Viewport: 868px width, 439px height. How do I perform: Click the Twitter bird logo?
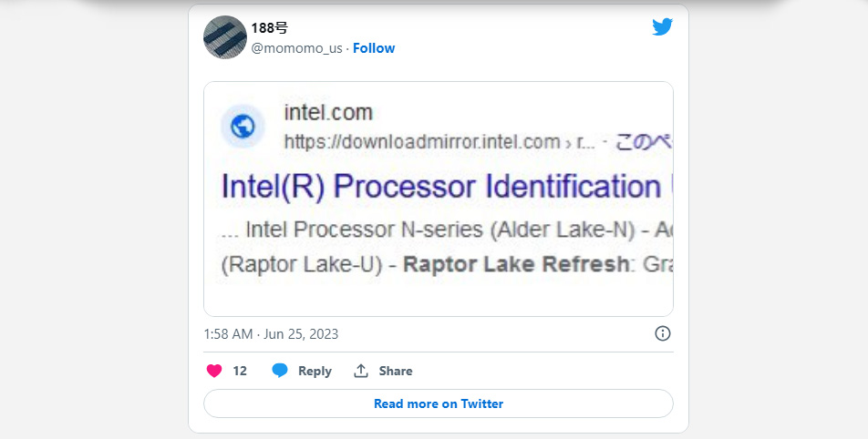(x=662, y=27)
